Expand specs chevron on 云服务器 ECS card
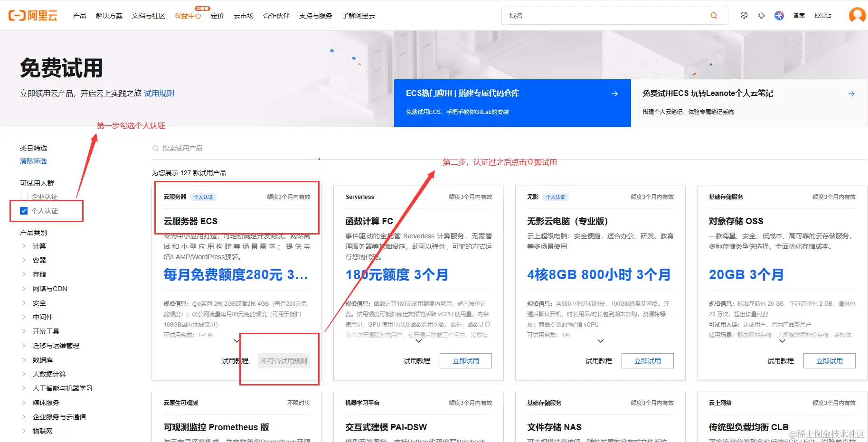Viewport: 868px width, 442px height. (x=236, y=340)
